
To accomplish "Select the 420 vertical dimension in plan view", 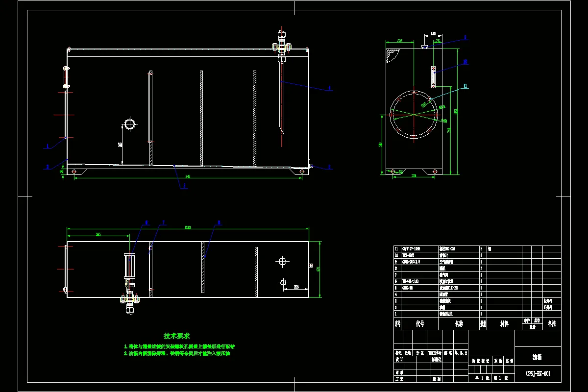I will (318, 269).
